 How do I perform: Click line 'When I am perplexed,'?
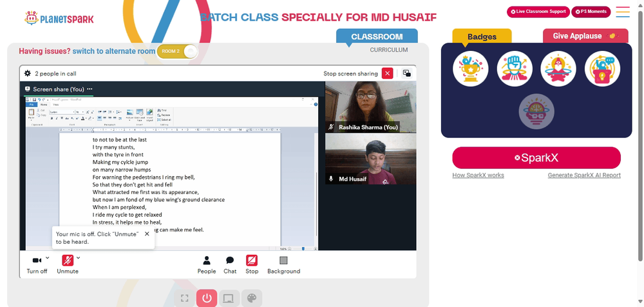click(120, 207)
